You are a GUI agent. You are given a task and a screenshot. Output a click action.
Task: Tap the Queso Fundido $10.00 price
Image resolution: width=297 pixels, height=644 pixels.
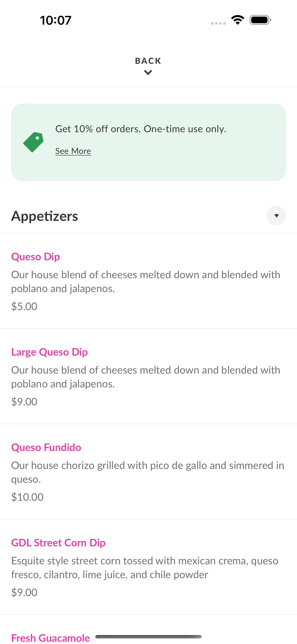27,497
